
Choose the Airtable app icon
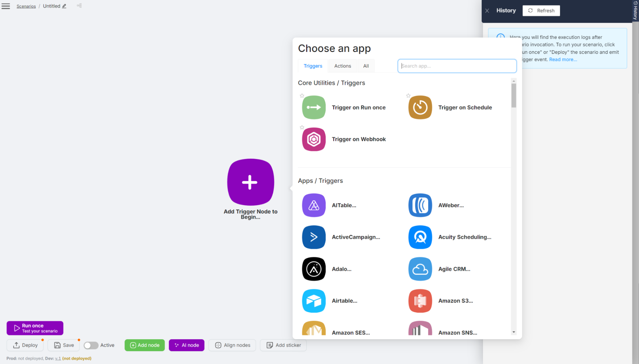314,301
